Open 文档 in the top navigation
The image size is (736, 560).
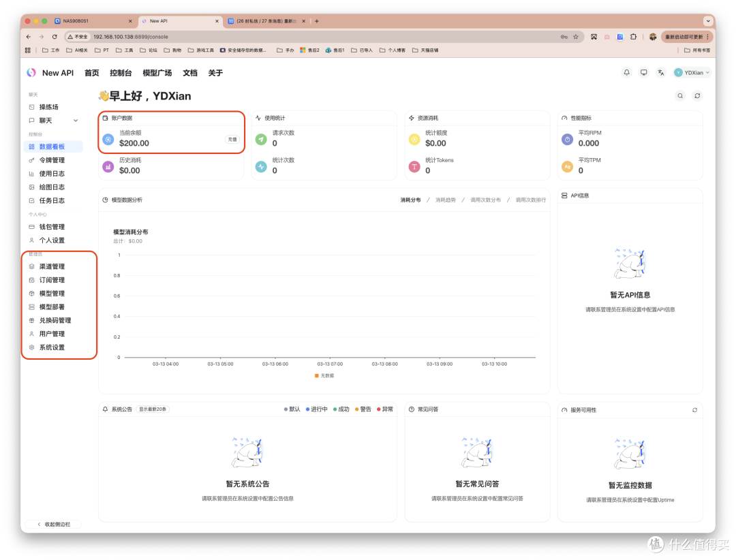pyautogui.click(x=190, y=73)
